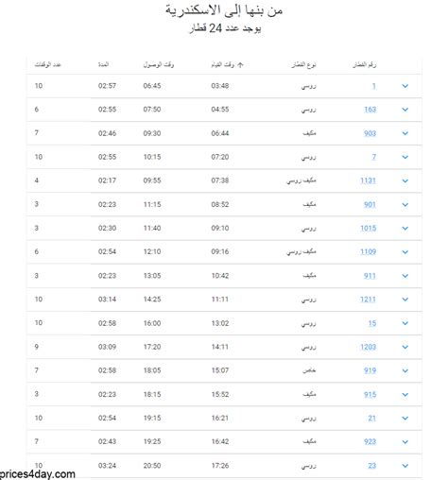Screen dimensions: 448x480
Task: Expand the row of train 23
Action: pyautogui.click(x=405, y=466)
